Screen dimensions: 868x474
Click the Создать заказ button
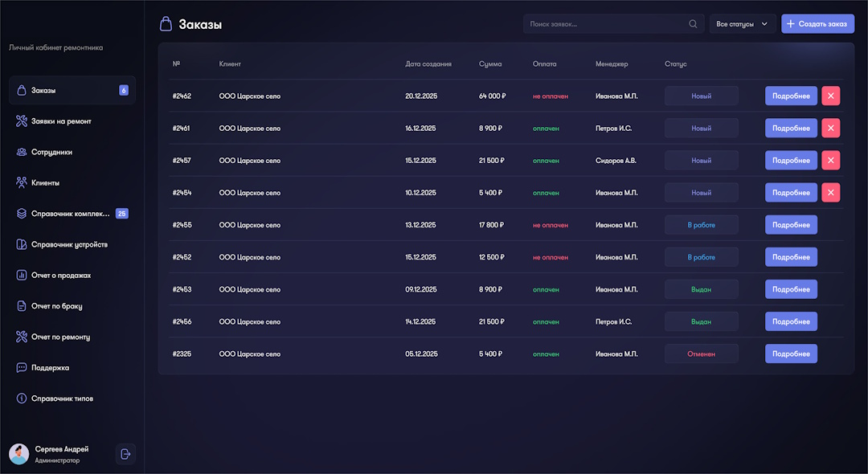pyautogui.click(x=817, y=24)
